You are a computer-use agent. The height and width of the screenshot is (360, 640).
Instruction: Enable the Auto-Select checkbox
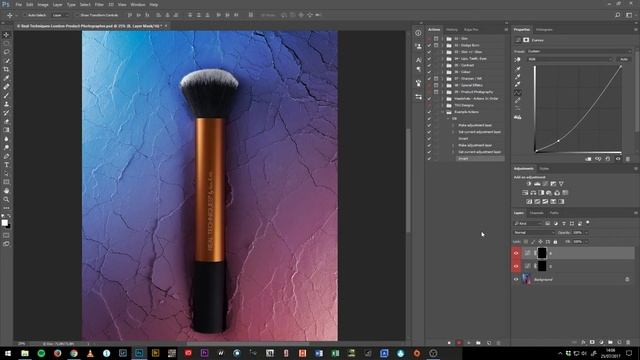tap(24, 15)
